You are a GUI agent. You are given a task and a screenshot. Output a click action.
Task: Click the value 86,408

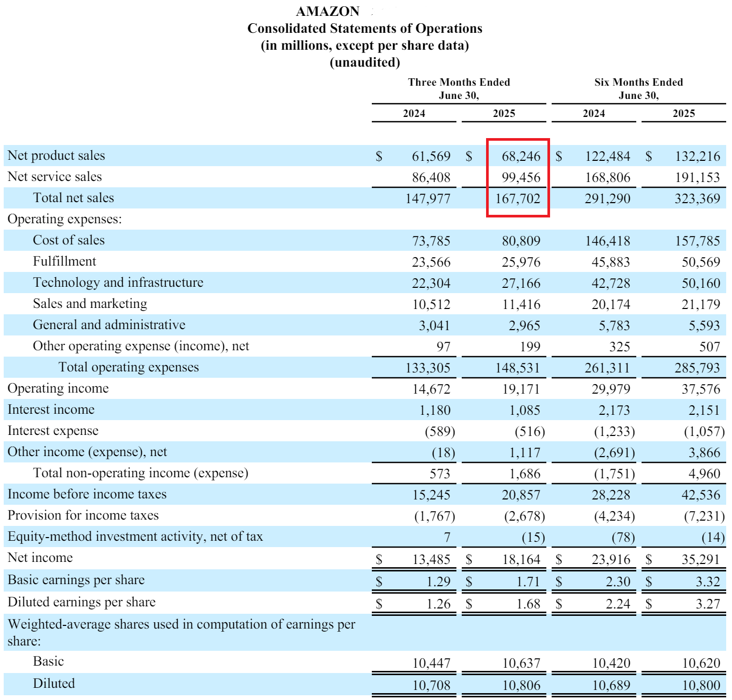click(x=431, y=177)
